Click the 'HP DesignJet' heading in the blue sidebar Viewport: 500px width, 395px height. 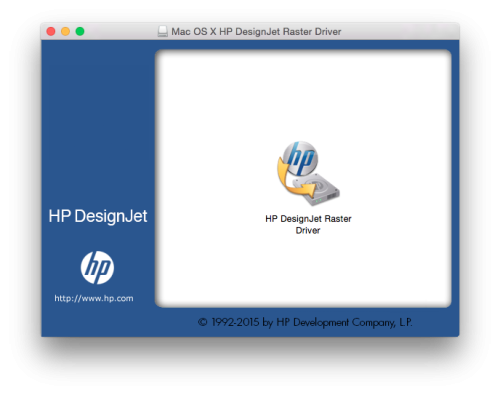click(98, 216)
